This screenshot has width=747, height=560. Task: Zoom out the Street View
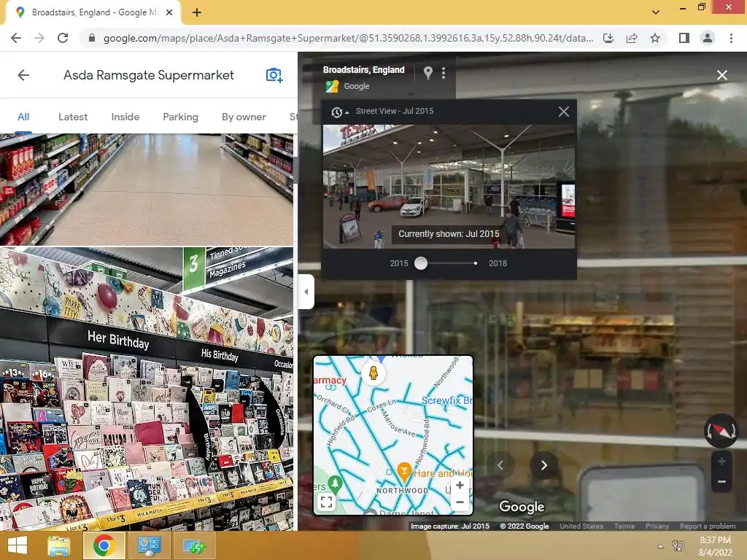click(721, 481)
